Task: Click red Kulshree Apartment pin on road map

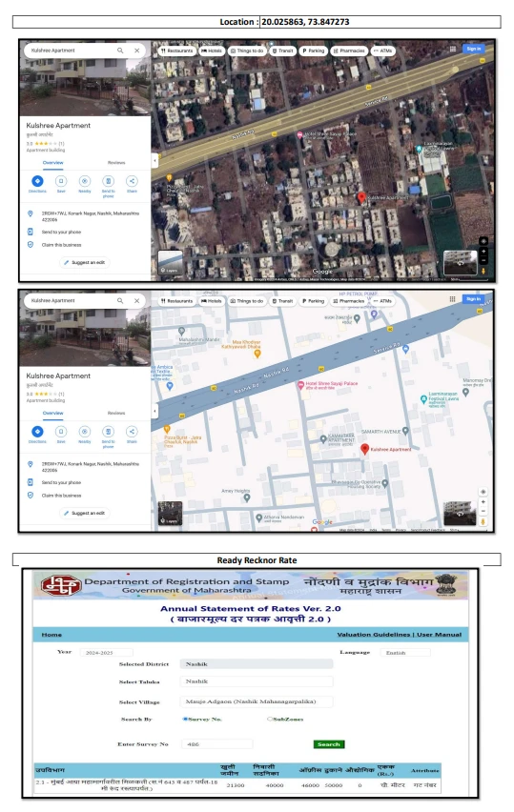Action: (365, 449)
